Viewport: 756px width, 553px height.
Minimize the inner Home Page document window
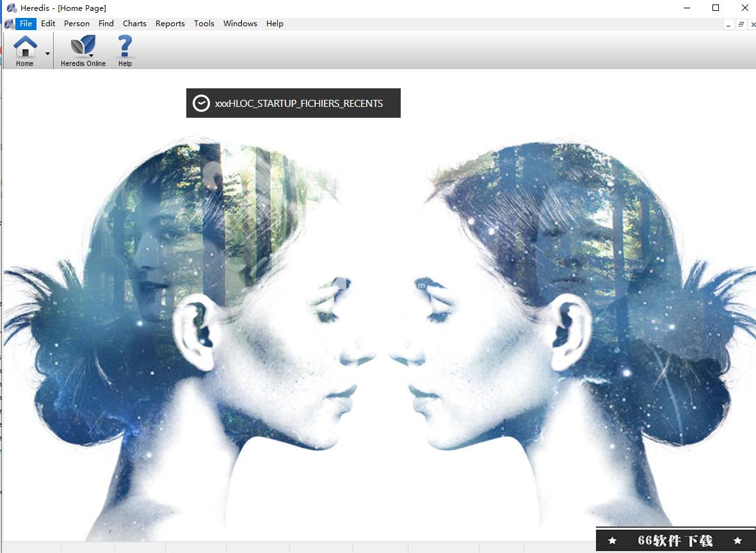[728, 24]
